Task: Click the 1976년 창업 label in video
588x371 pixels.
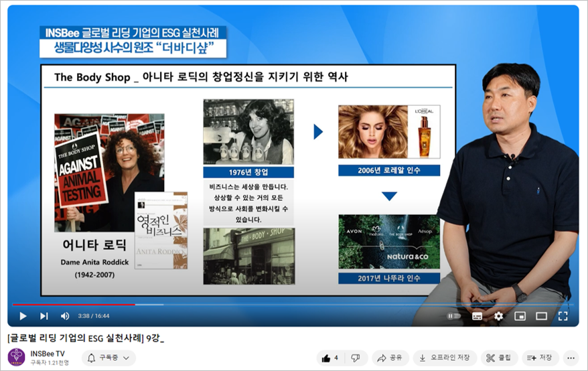Action: click(248, 172)
